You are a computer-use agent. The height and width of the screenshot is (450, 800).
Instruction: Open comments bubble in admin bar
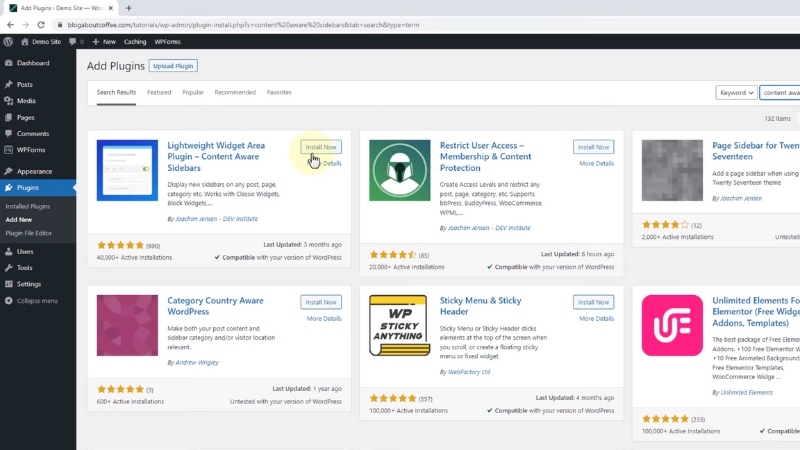(72, 42)
